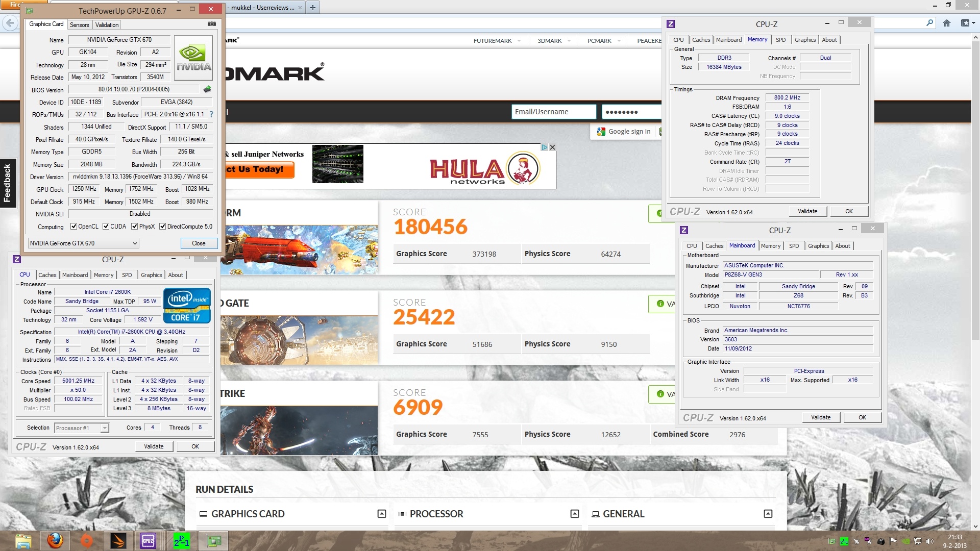Switch to GPU-Z Validation tab
The height and width of the screenshot is (551, 980).
(x=107, y=25)
